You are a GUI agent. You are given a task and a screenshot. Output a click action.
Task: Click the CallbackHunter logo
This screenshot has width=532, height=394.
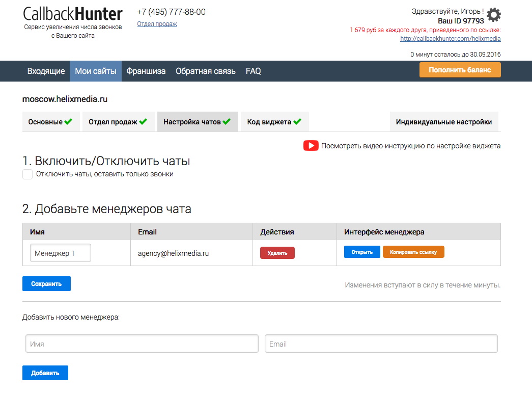coord(73,14)
